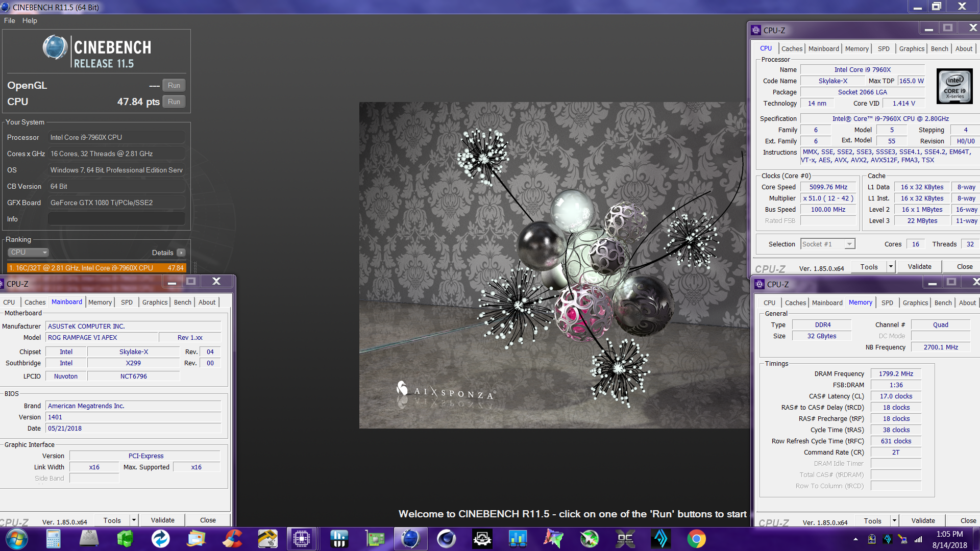
Task: Open the colorful triangle taskbar icon
Action: (554, 539)
